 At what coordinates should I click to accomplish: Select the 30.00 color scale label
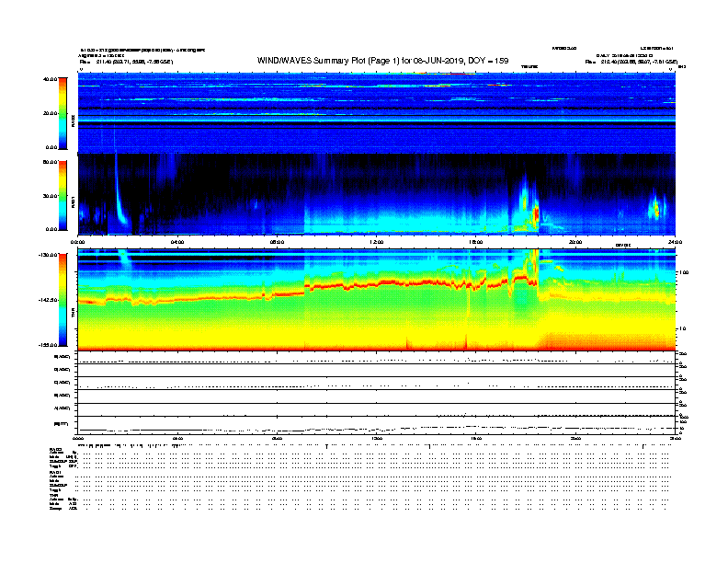tap(51, 196)
